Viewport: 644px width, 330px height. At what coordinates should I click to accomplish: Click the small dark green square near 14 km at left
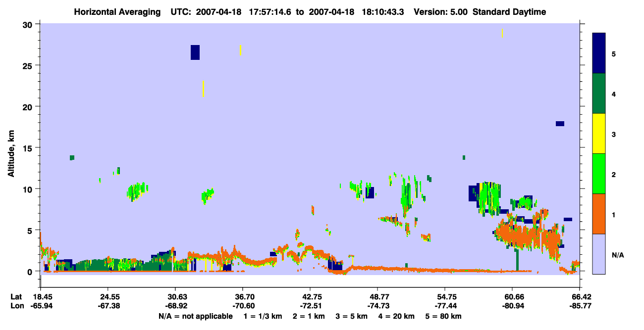(72, 158)
